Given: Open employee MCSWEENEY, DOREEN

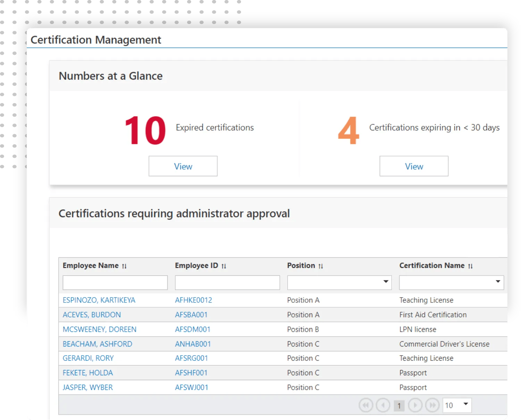Looking at the screenshot, I should [99, 329].
